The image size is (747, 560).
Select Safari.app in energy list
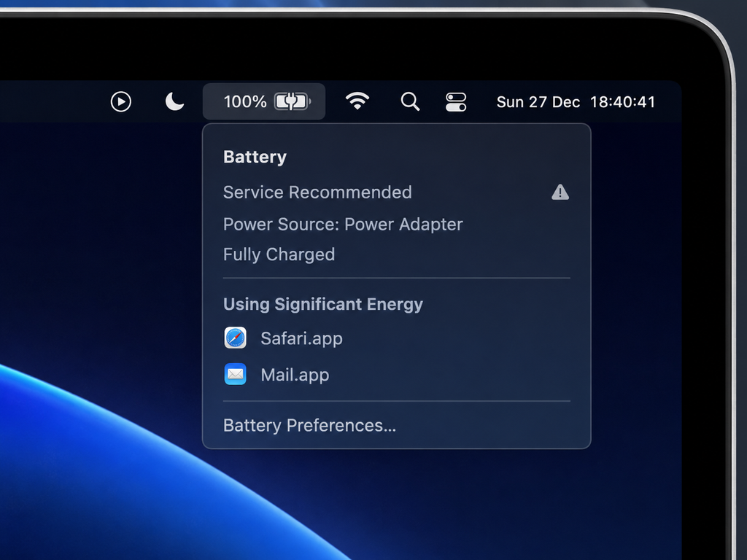click(396, 338)
